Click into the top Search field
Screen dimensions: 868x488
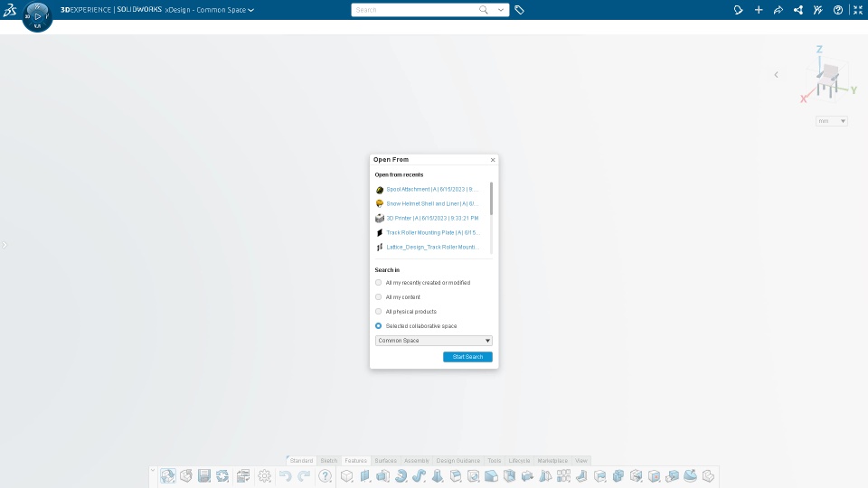(x=415, y=10)
